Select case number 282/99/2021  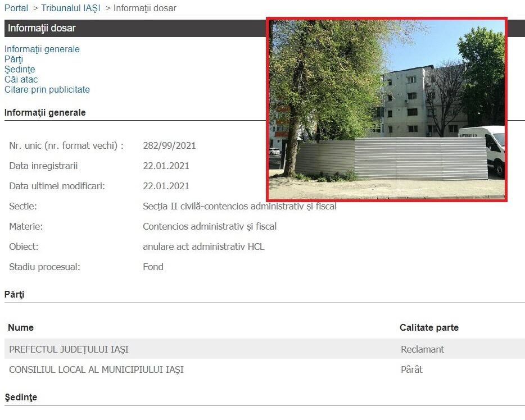(x=169, y=145)
